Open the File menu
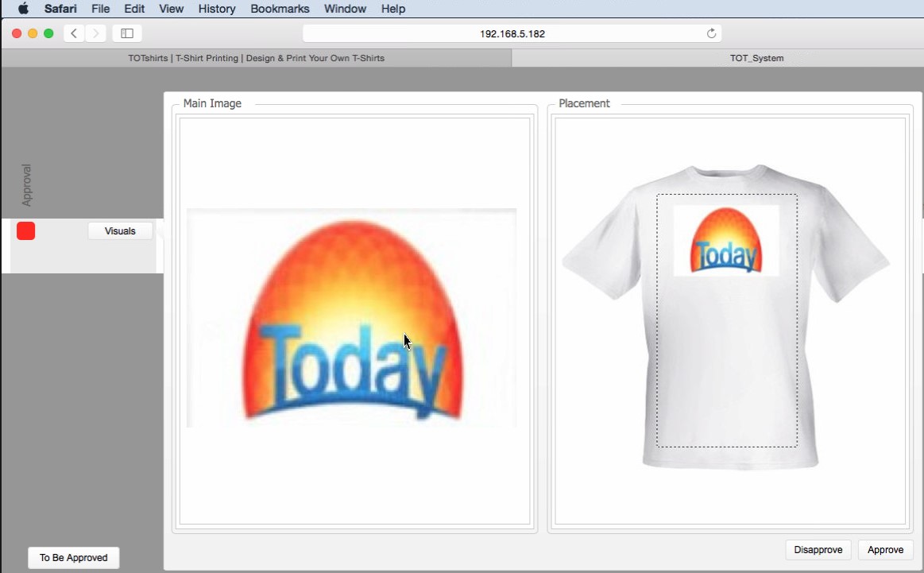This screenshot has width=924, height=573. tap(101, 9)
